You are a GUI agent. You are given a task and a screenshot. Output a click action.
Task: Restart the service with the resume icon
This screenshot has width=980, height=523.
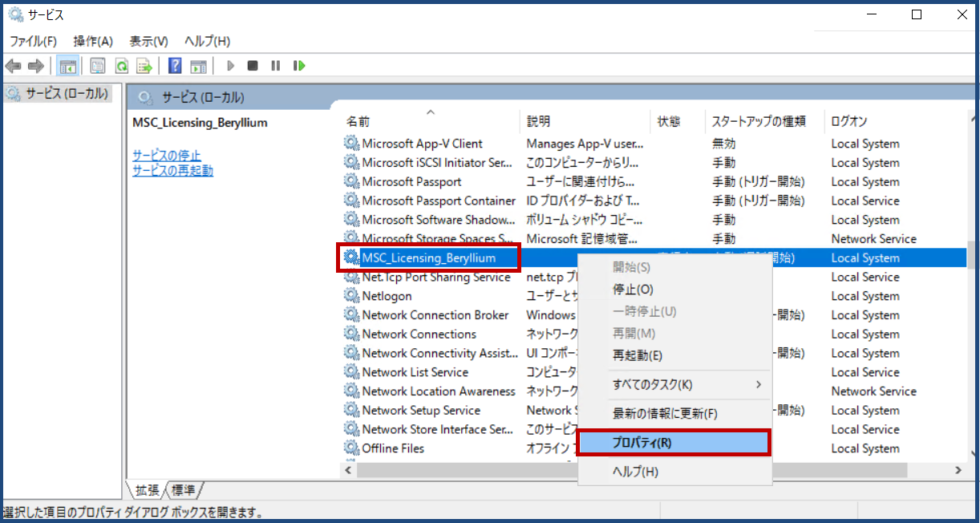point(298,65)
